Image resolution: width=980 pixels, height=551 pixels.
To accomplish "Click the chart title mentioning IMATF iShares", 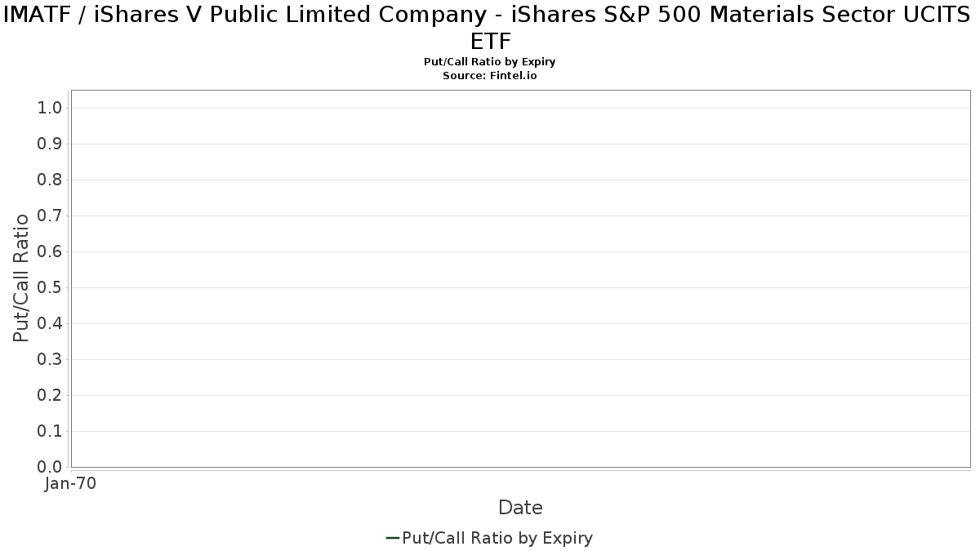I will click(490, 27).
